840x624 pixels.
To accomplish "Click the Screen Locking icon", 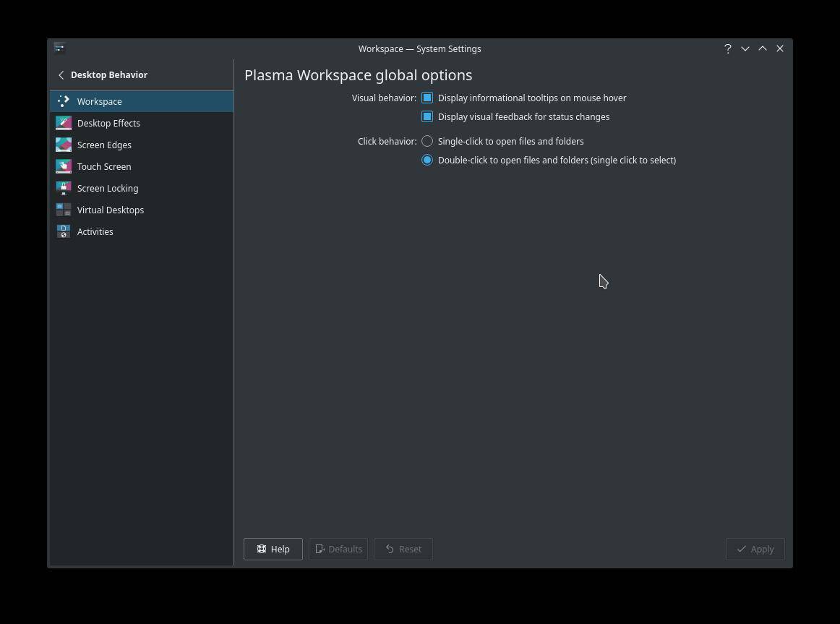I will (x=64, y=188).
